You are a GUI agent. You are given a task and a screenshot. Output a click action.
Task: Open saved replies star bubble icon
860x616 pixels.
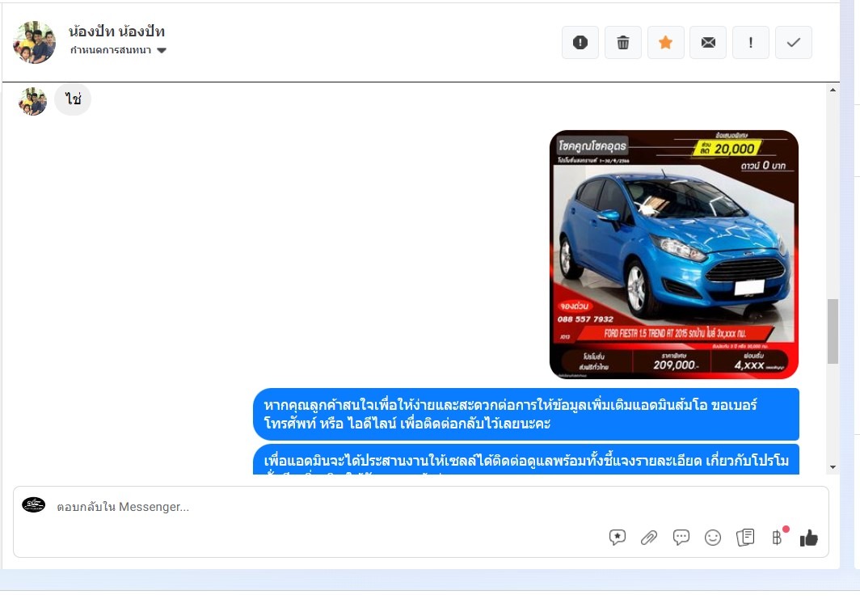point(618,537)
